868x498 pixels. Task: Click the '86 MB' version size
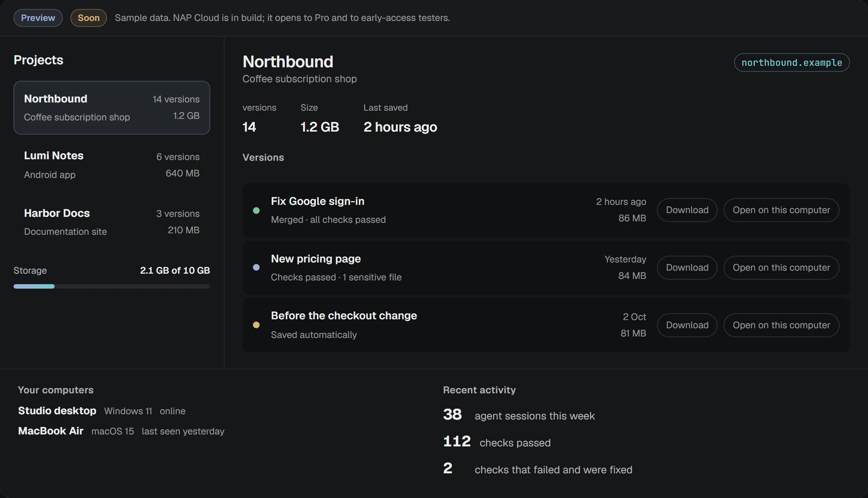(x=632, y=218)
